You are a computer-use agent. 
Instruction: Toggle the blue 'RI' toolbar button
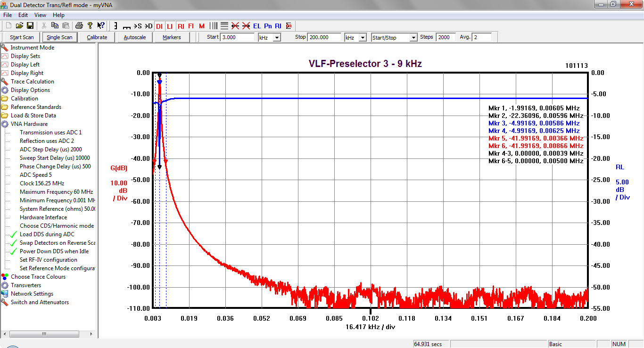point(278,26)
